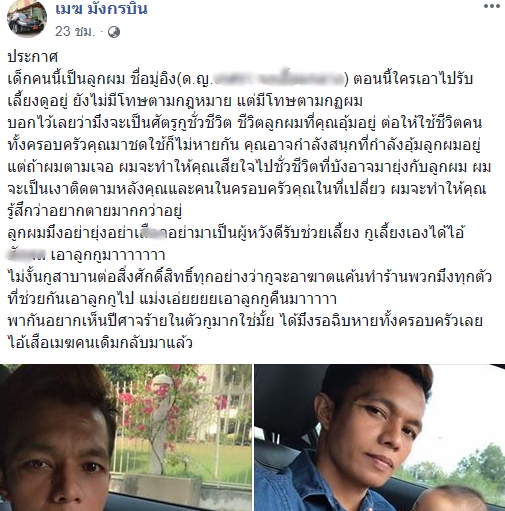505x511 pixels.
Task: Click the line เอาลูกกูมาาาาาาา
Action: point(108,255)
